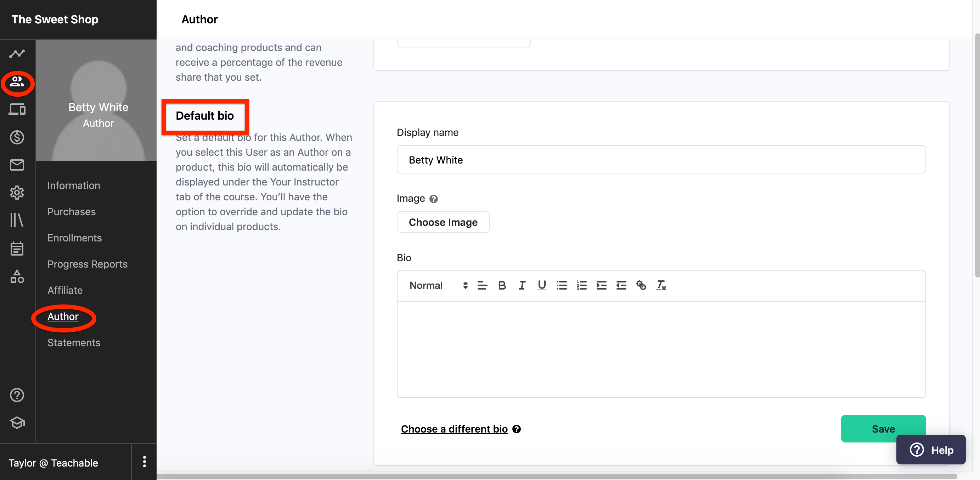Click the help icon next to Choose a different bio
The width and height of the screenshot is (980, 480).
pos(517,429)
